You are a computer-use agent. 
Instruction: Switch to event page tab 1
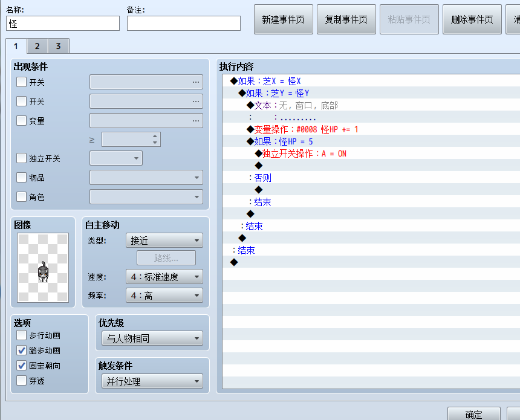tap(16, 46)
